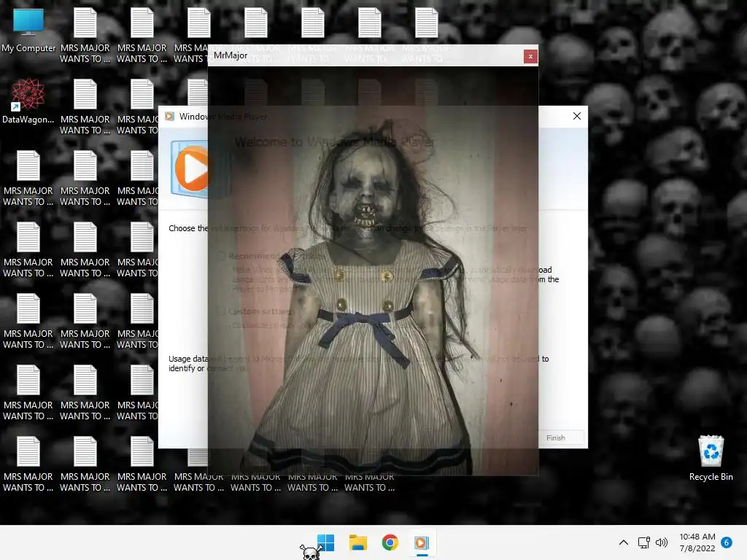Open the Windows Start menu
The height and width of the screenshot is (560, 747).
pos(326,542)
